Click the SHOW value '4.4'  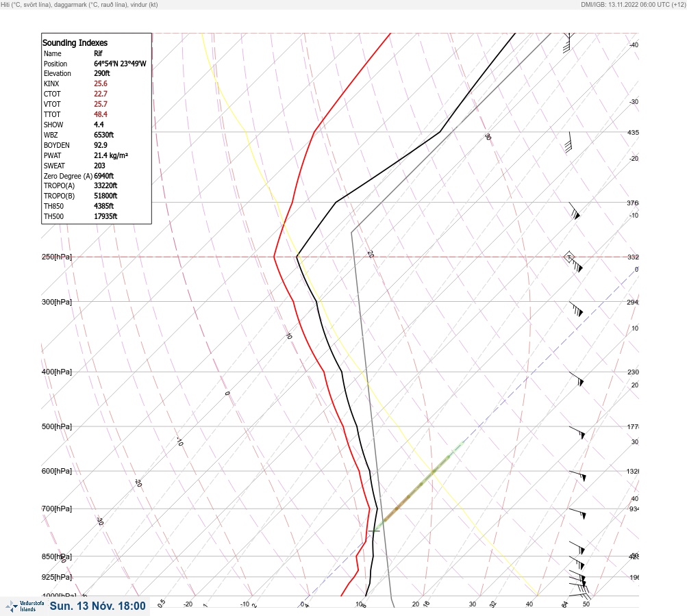click(x=99, y=125)
